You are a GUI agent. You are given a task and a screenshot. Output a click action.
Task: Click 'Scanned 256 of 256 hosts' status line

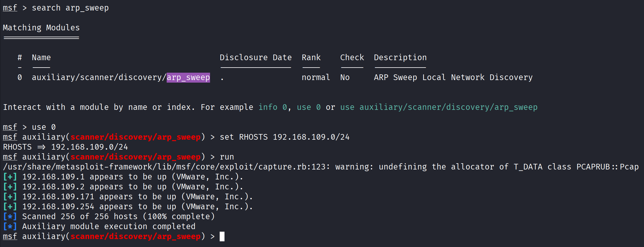click(x=109, y=216)
